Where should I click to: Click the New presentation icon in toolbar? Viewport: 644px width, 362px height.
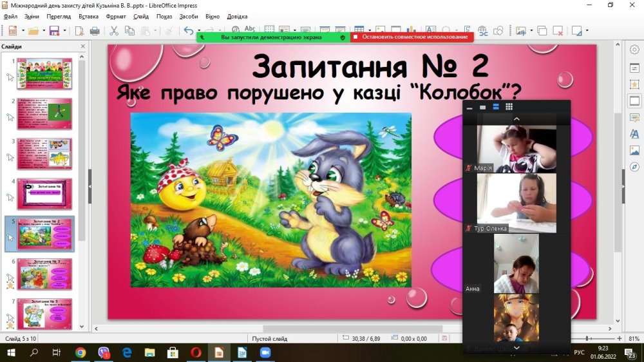[13, 31]
